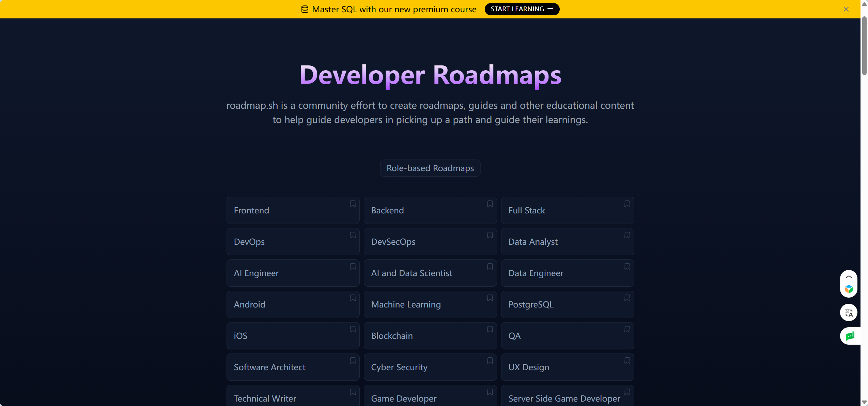Bookmark the Frontend roadmap

pyautogui.click(x=353, y=204)
